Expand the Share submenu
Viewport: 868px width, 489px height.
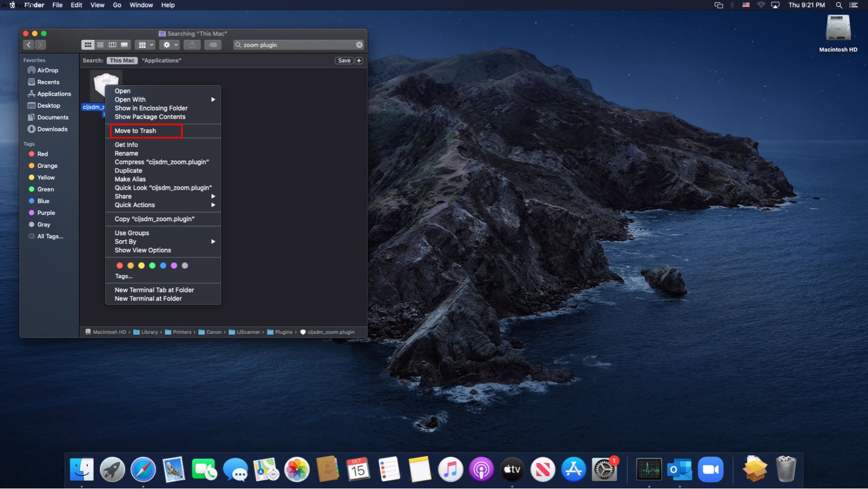pos(163,196)
